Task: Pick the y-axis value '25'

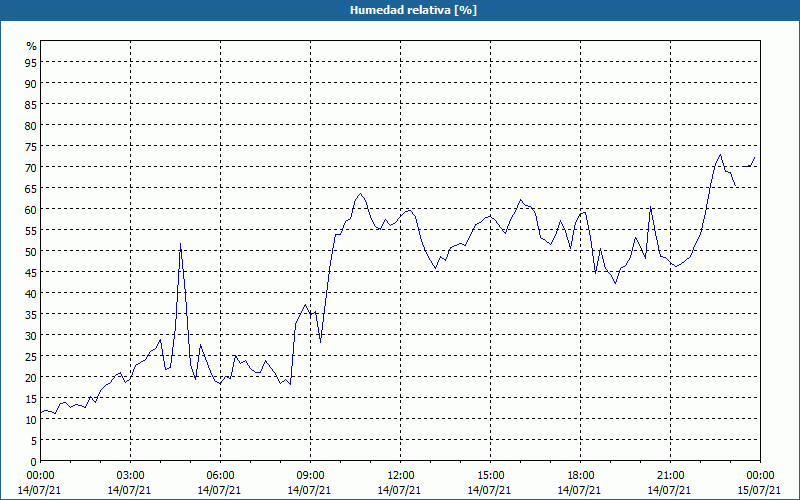Action: 31,356
